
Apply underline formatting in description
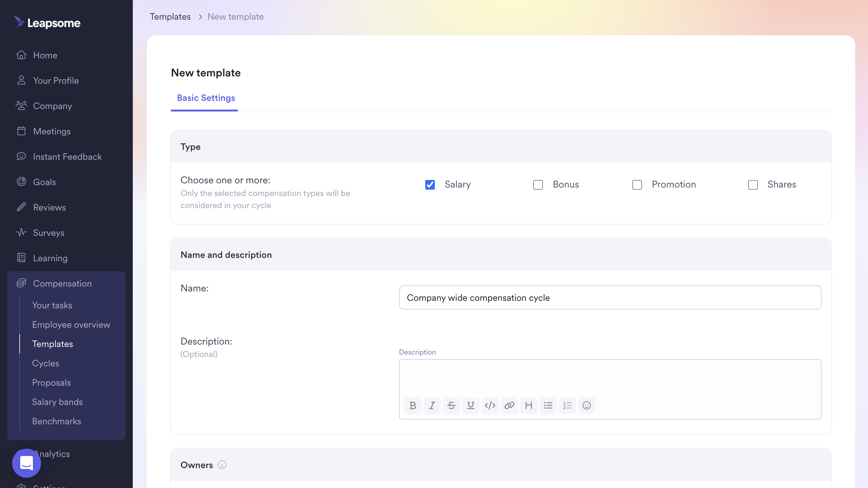(471, 405)
